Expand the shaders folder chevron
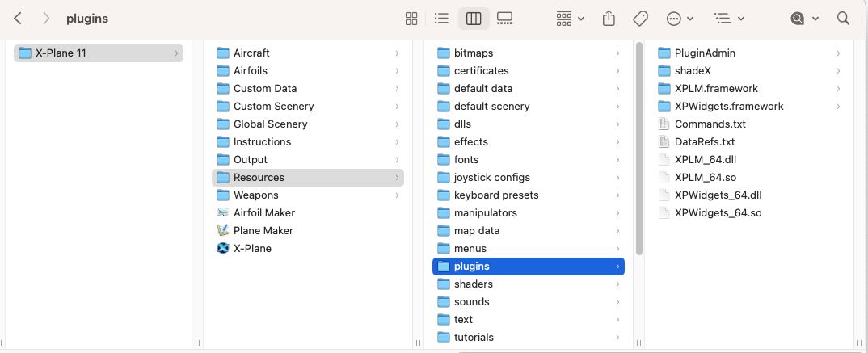 point(617,284)
